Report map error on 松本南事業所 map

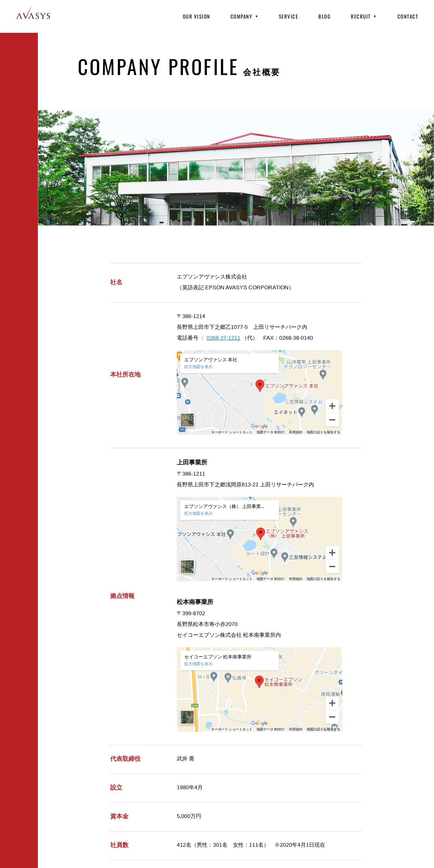323,729
